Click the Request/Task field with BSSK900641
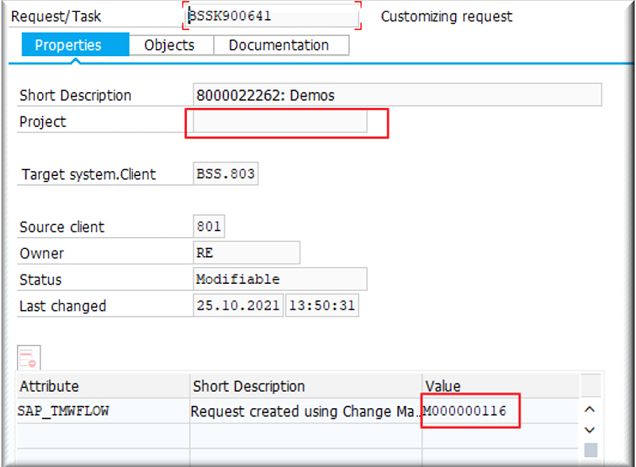Image resolution: width=636 pixels, height=467 pixels. coord(270,17)
